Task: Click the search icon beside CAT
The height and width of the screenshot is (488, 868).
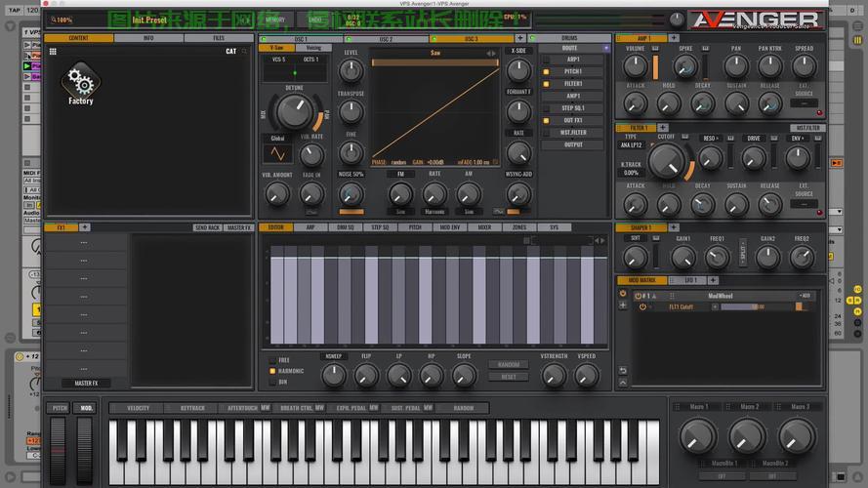Action: [244, 52]
